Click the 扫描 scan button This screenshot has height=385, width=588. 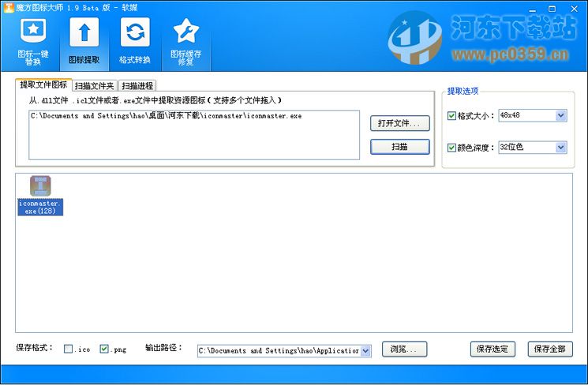(399, 147)
